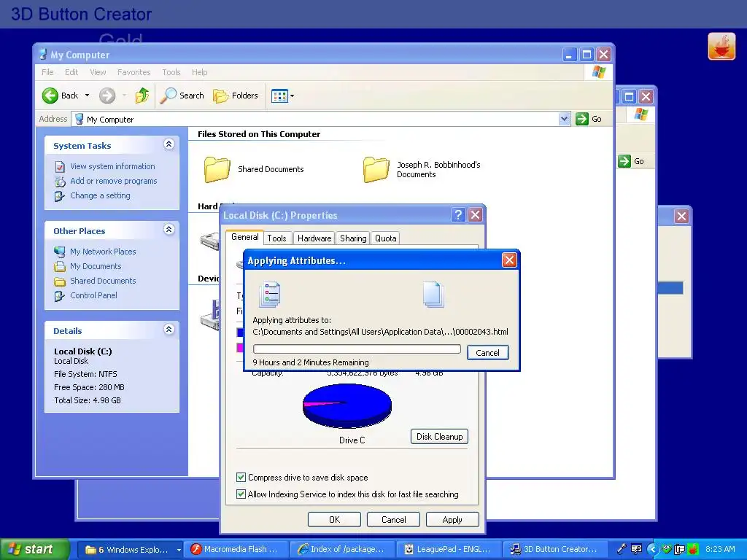Click the tray arrow to show hidden icons
747x560 pixels.
coord(652,549)
